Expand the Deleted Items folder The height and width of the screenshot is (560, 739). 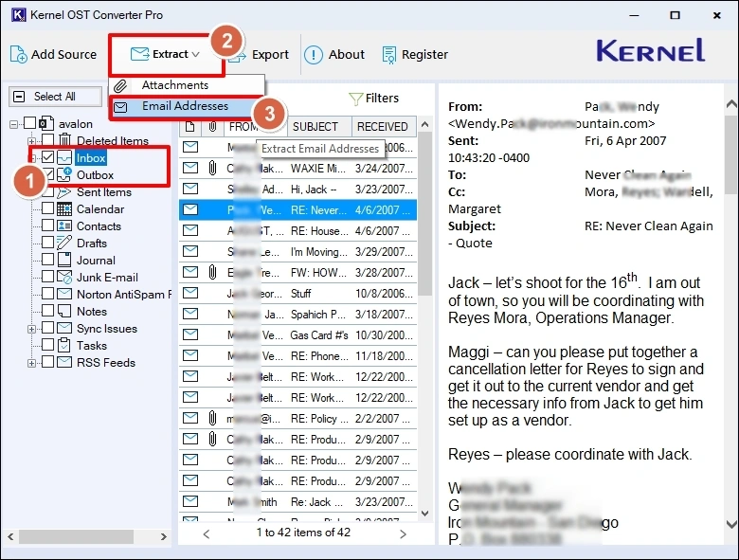[31, 141]
